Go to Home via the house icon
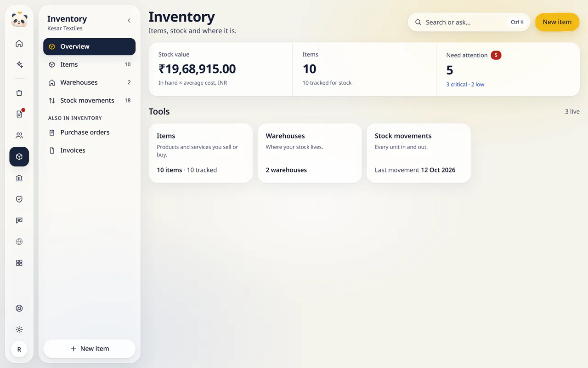The image size is (588, 368). coord(19,43)
